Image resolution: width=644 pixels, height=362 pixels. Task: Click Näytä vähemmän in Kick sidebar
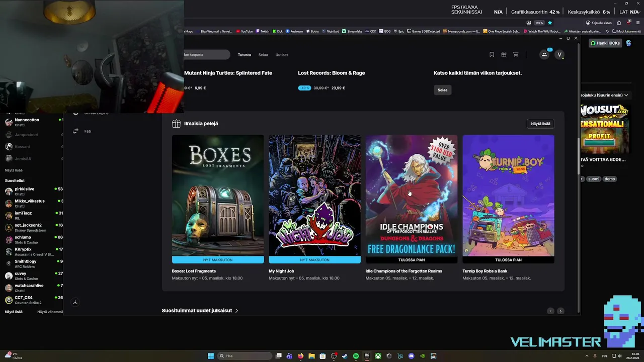point(50,312)
